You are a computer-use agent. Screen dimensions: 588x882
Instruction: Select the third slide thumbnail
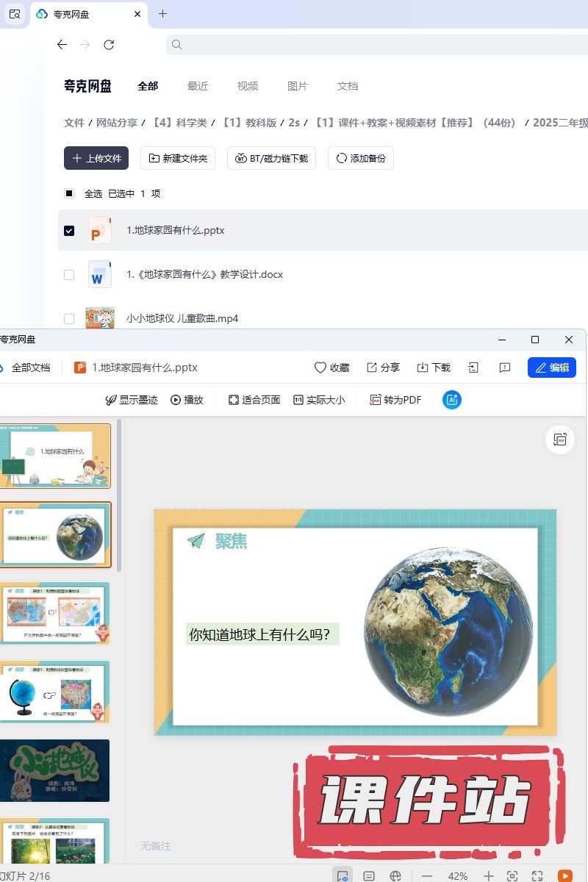tap(56, 613)
